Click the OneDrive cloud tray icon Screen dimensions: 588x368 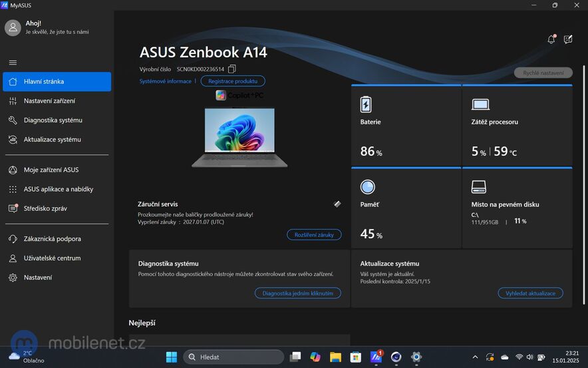coord(505,357)
